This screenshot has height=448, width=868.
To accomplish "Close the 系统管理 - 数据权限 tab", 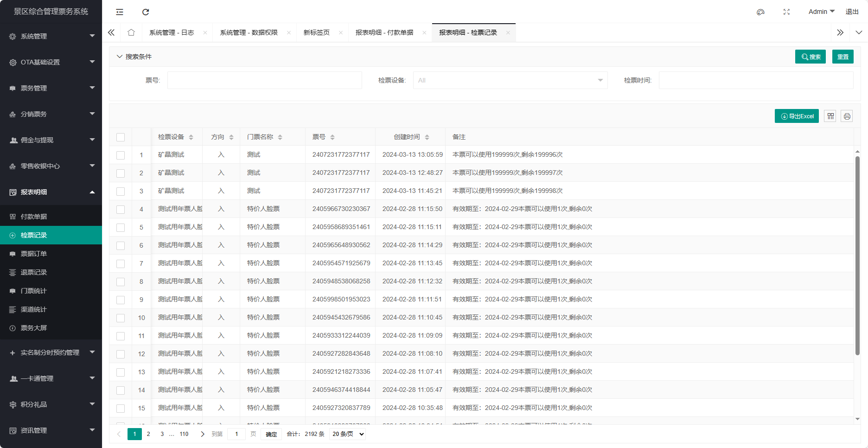I will [289, 33].
